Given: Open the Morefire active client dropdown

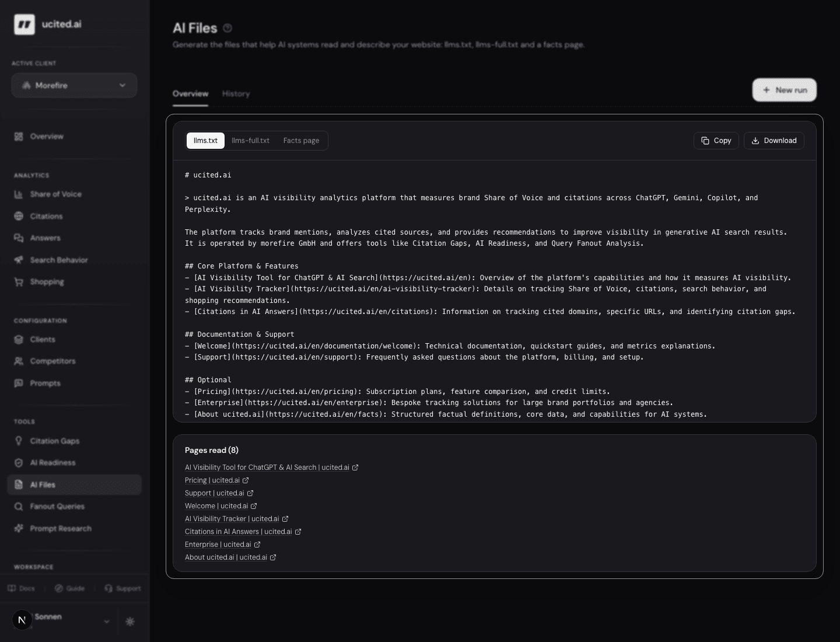Looking at the screenshot, I should click(74, 85).
